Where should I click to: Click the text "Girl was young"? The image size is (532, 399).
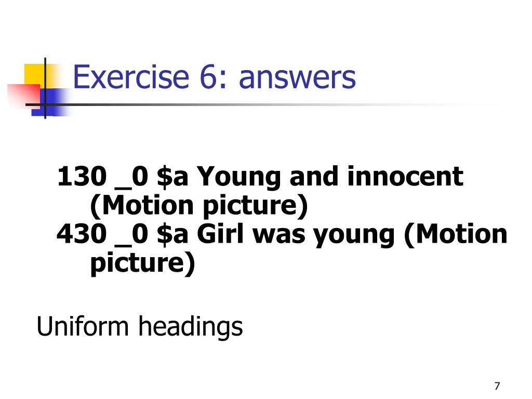coord(296,235)
